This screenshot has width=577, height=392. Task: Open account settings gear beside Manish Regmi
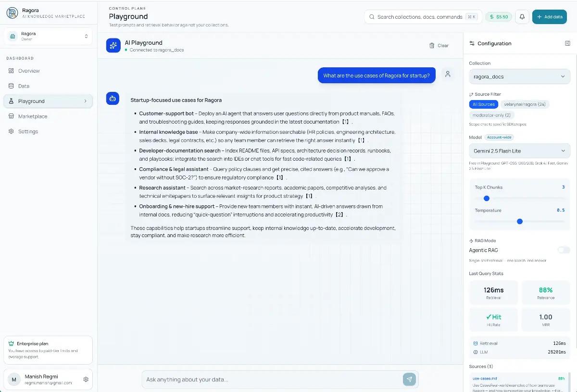pyautogui.click(x=86, y=379)
